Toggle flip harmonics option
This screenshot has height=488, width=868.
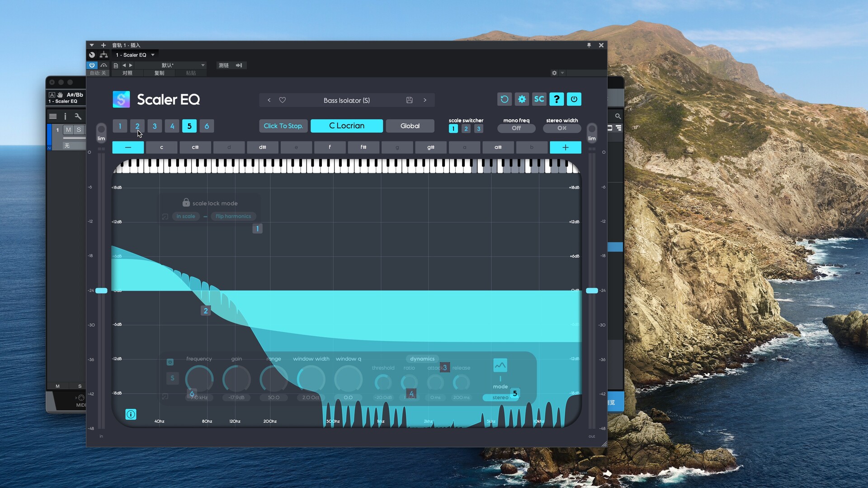coord(233,216)
